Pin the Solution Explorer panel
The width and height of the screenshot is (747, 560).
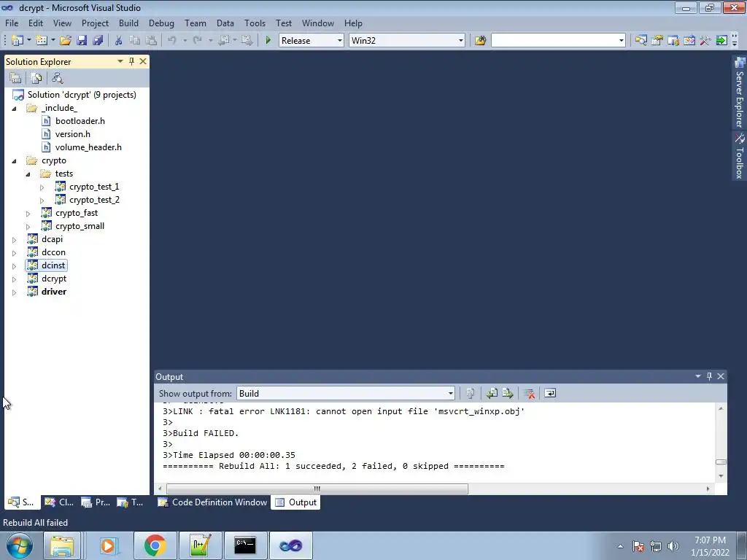(x=131, y=61)
